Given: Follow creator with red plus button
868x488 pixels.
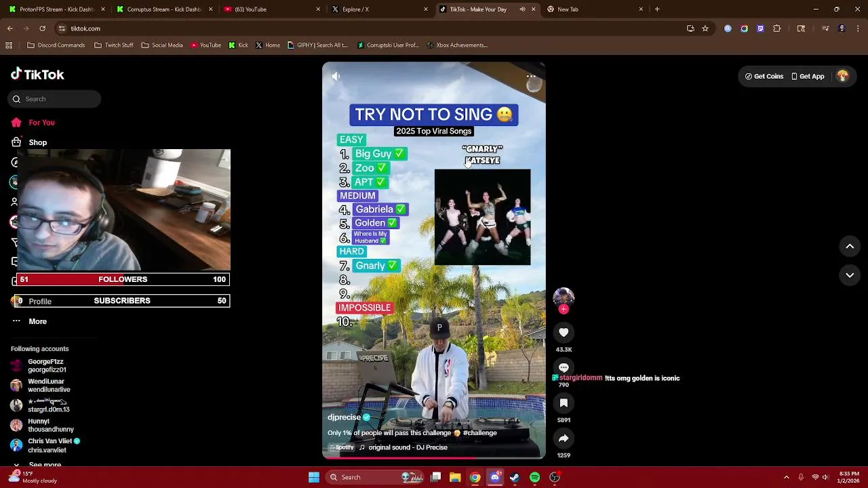Looking at the screenshot, I should coord(564,309).
